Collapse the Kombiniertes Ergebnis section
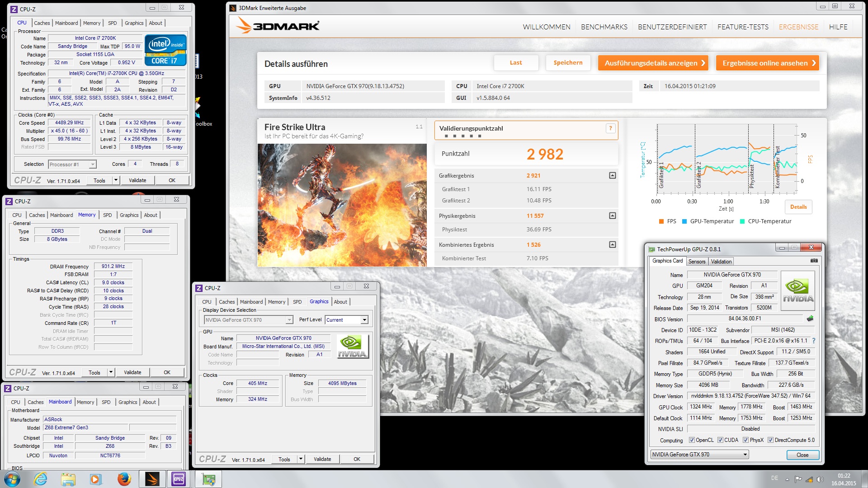Viewport: 868px width, 488px height. (x=612, y=244)
